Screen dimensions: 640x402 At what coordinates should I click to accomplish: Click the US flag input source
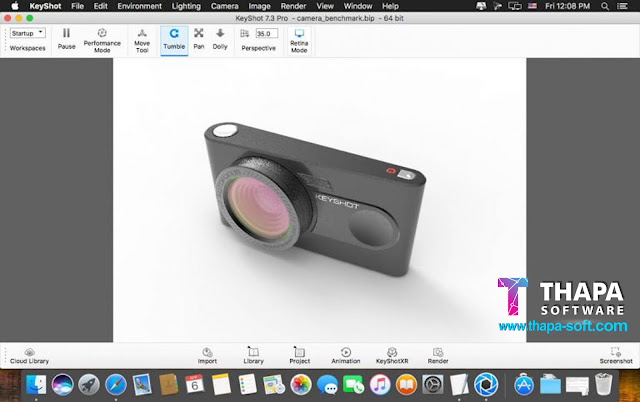(532, 6)
